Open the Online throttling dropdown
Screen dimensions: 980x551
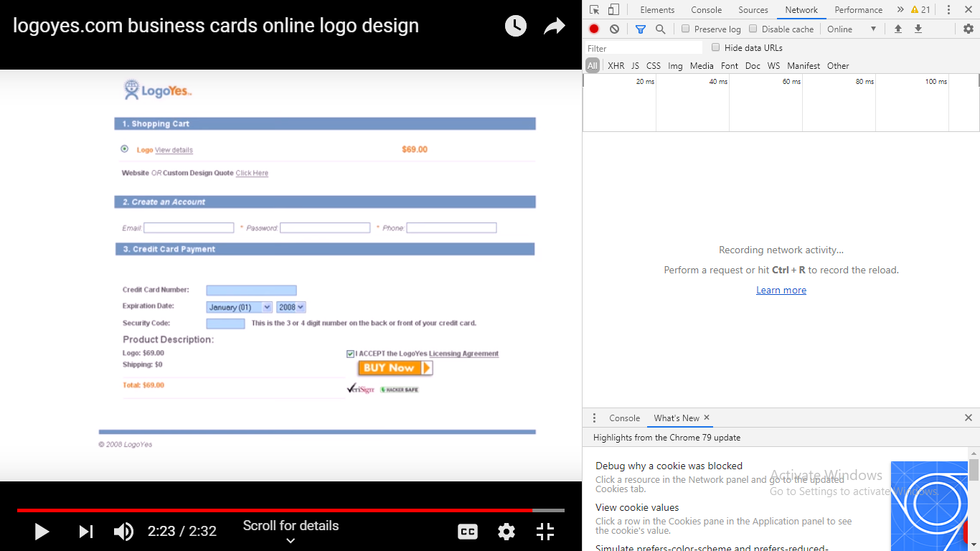point(852,29)
